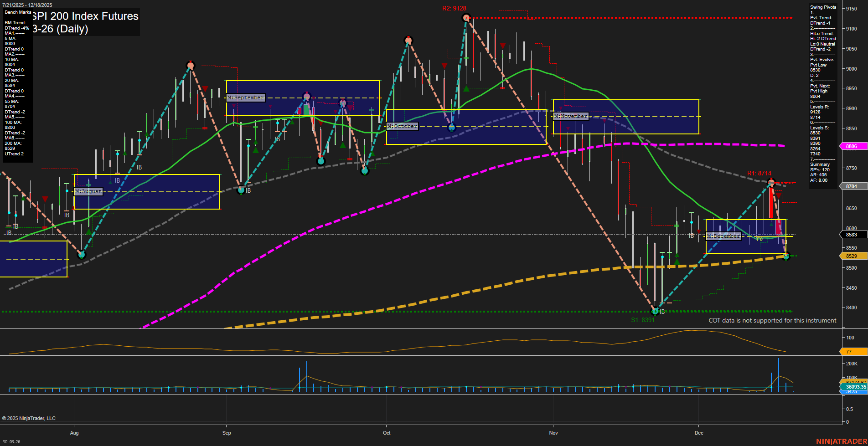
Task: Click the 77 oscillator value marker on the indicator panel
Action: pyautogui.click(x=848, y=352)
